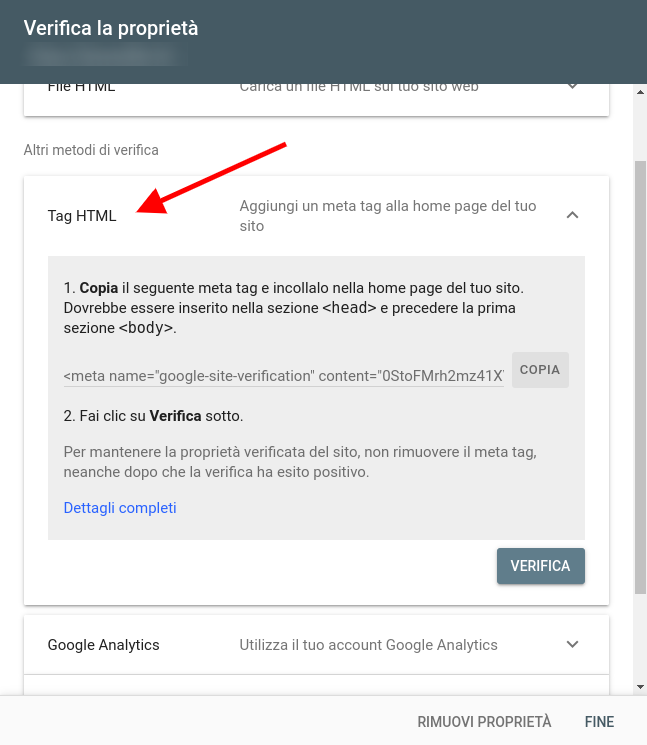The height and width of the screenshot is (745, 647).
Task: Click the VERIFICA button
Action: [x=540, y=566]
